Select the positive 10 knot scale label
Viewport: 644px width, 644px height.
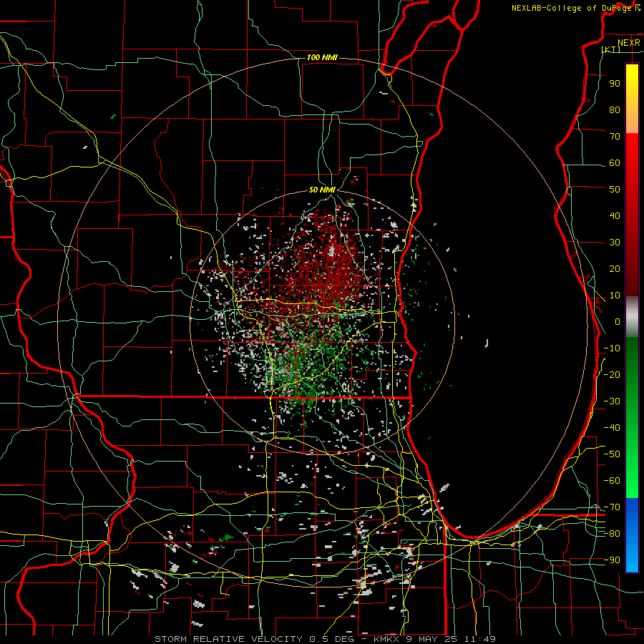pyautogui.click(x=615, y=296)
